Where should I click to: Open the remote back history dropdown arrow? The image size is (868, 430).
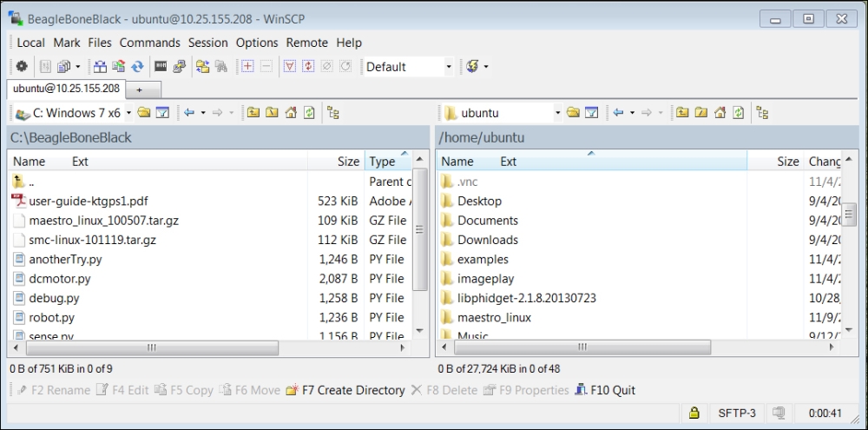(632, 113)
